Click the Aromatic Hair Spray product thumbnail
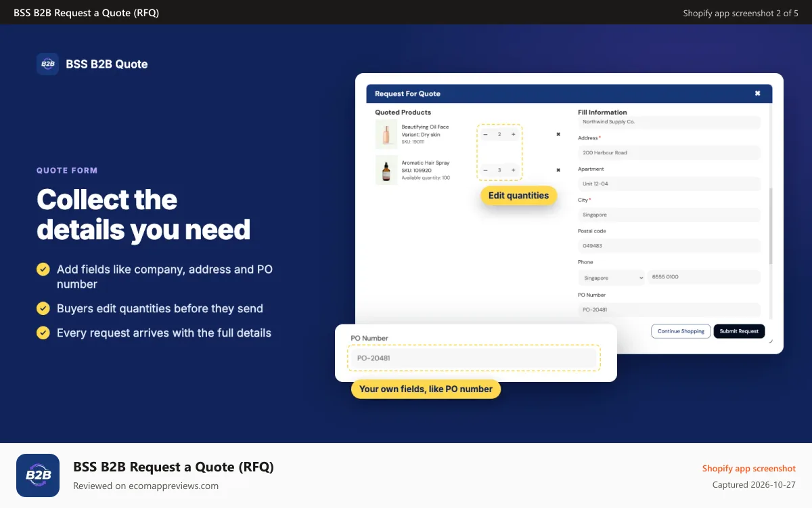 (386, 170)
